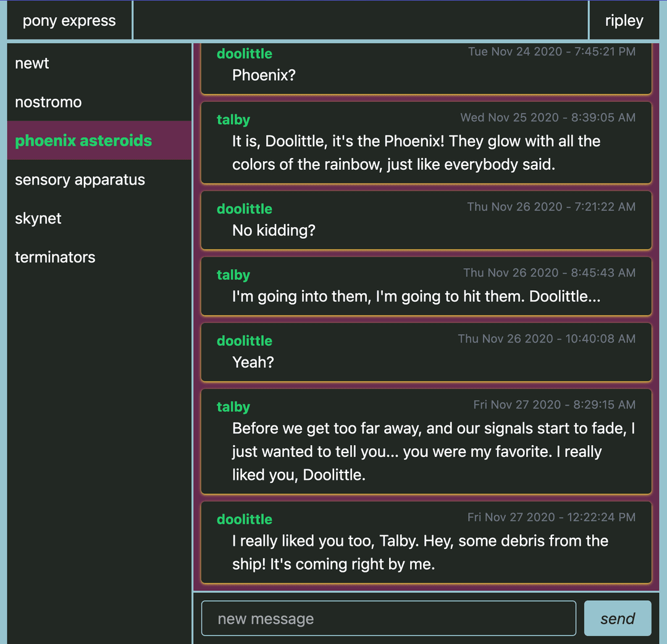Click the "you were my favorite" message

click(x=432, y=451)
